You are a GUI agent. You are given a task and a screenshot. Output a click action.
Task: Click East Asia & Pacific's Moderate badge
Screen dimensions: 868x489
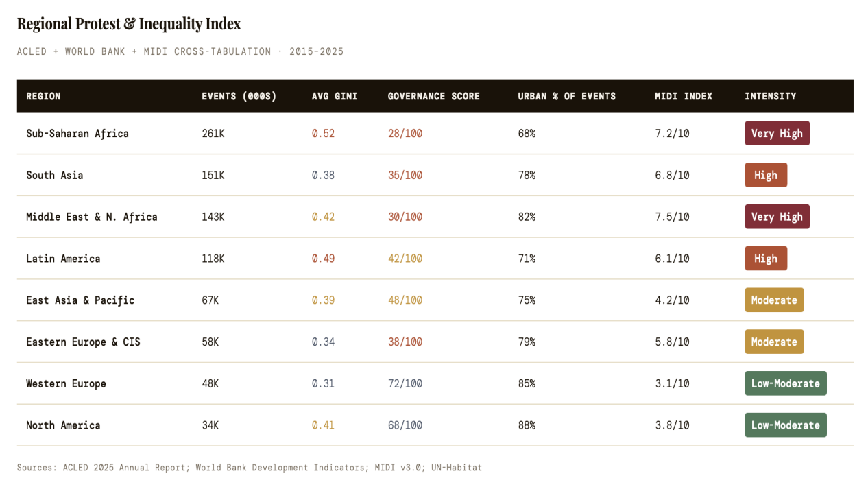pos(774,300)
